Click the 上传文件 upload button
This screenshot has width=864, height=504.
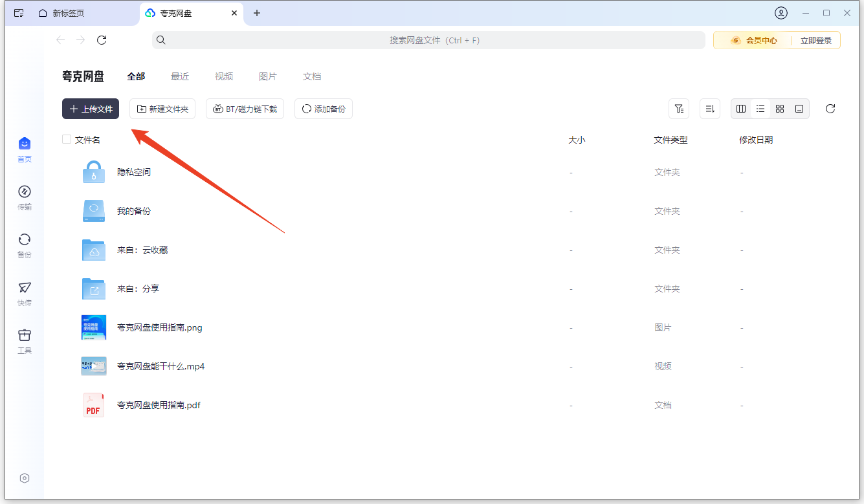point(90,109)
